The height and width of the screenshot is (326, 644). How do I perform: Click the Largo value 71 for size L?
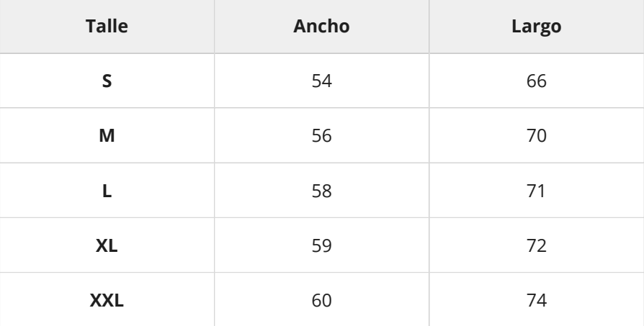pyautogui.click(x=537, y=190)
